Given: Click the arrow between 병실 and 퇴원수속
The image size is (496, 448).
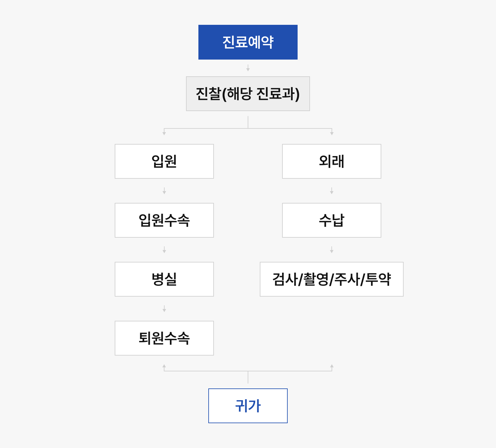Looking at the screenshot, I should 164,309.
